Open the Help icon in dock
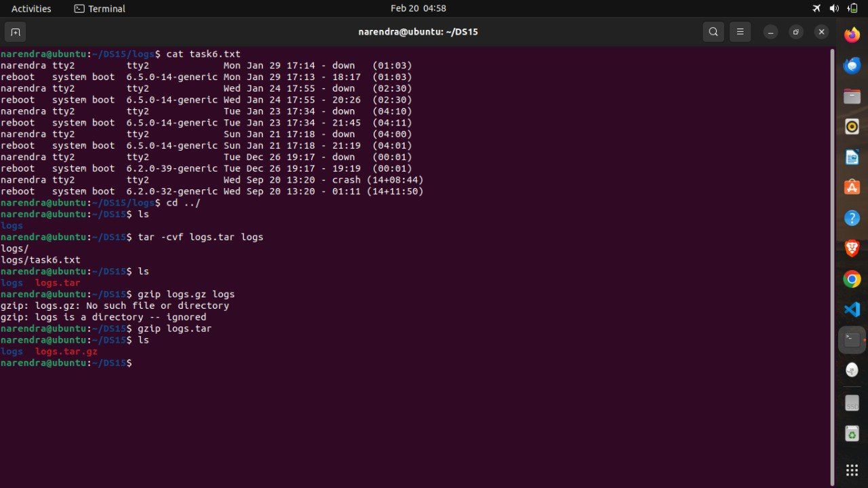This screenshot has height=488, width=868. pos(852,218)
